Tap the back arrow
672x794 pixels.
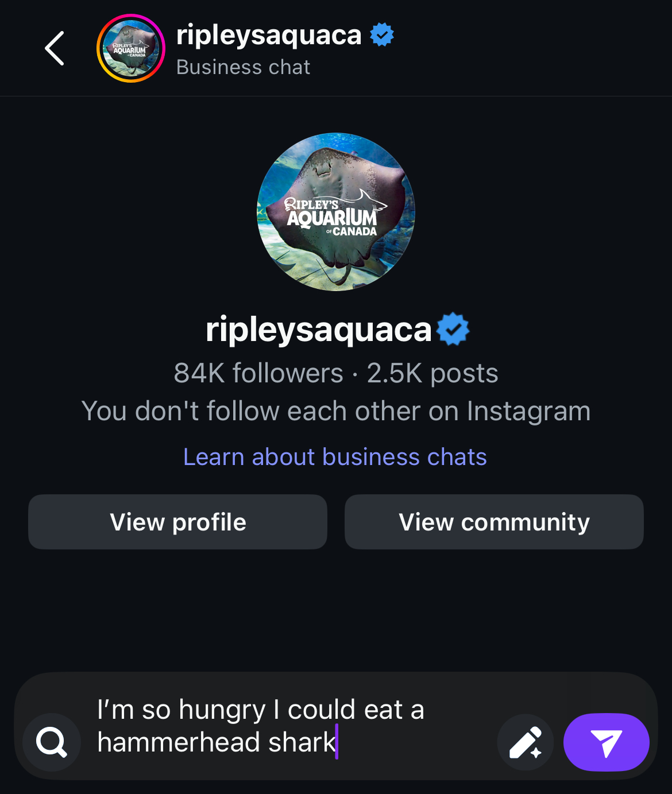(x=55, y=48)
